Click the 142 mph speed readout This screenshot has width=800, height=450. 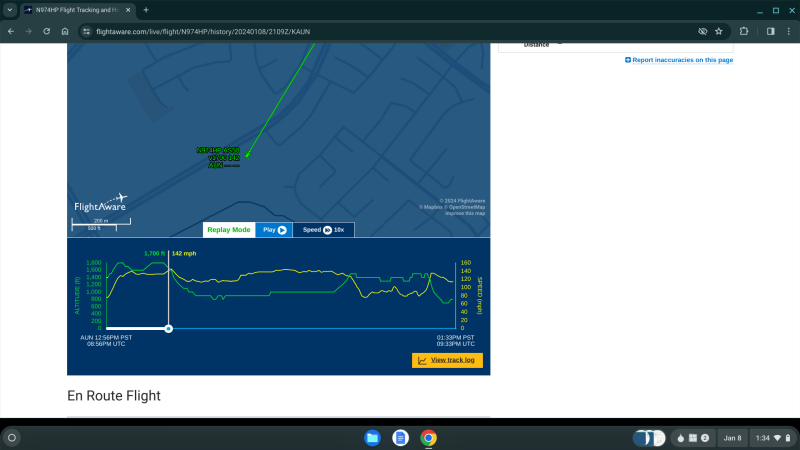(184, 254)
